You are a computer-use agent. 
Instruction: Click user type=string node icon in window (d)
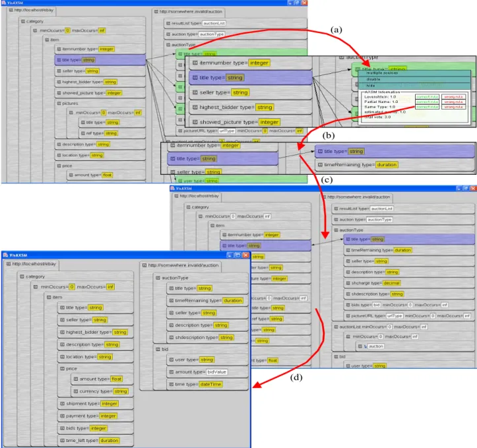[x=172, y=360]
